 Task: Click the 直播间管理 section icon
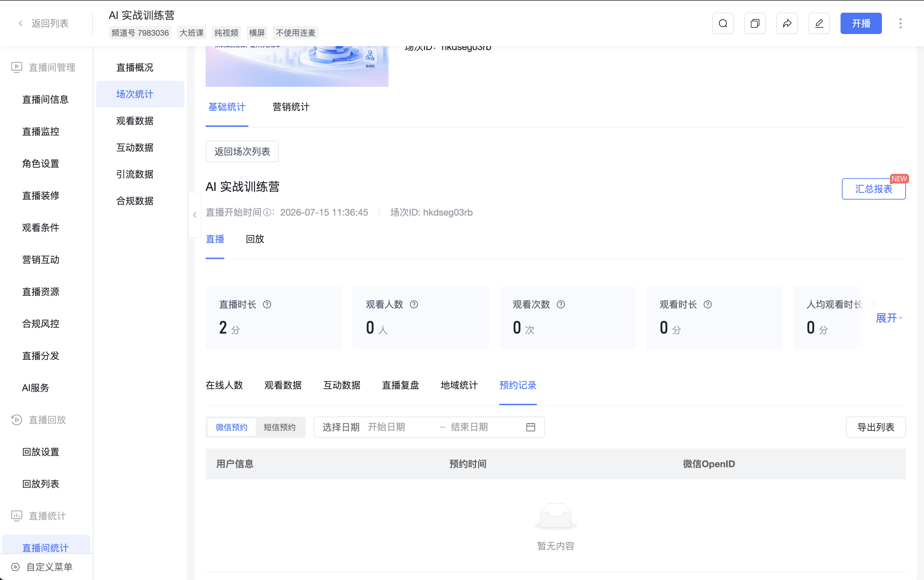(16, 67)
